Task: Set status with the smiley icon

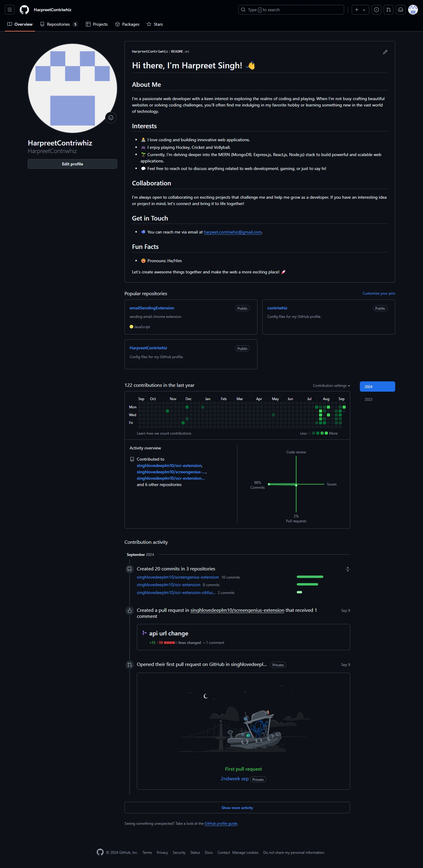Action: pos(111,118)
